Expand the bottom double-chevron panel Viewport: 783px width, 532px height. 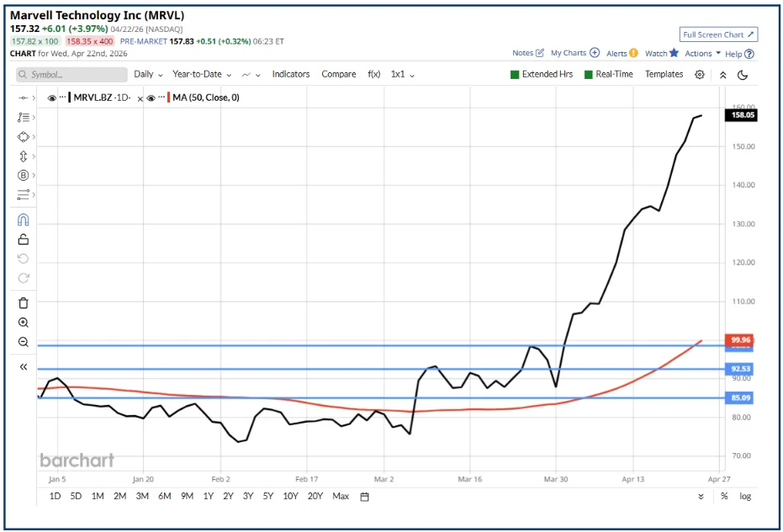tap(701, 497)
